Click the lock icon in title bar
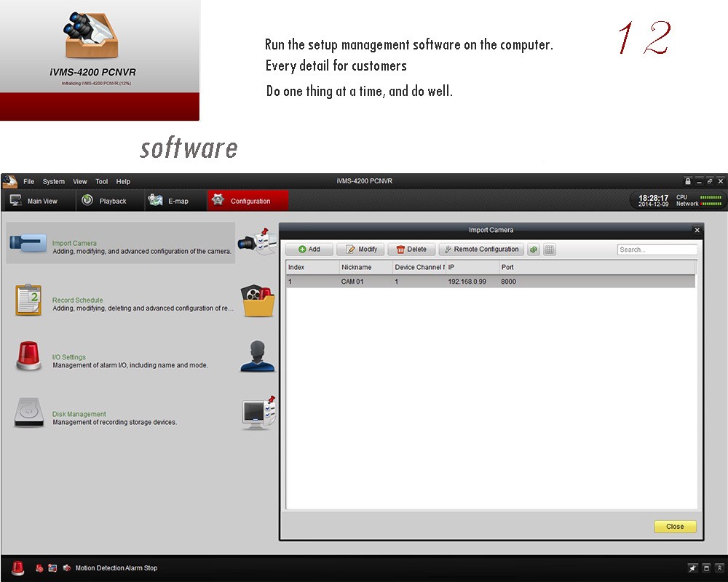The height and width of the screenshot is (582, 728). [688, 181]
